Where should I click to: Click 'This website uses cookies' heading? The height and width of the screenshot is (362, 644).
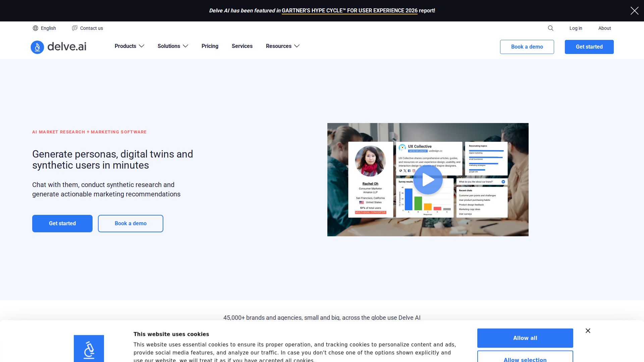(x=171, y=334)
